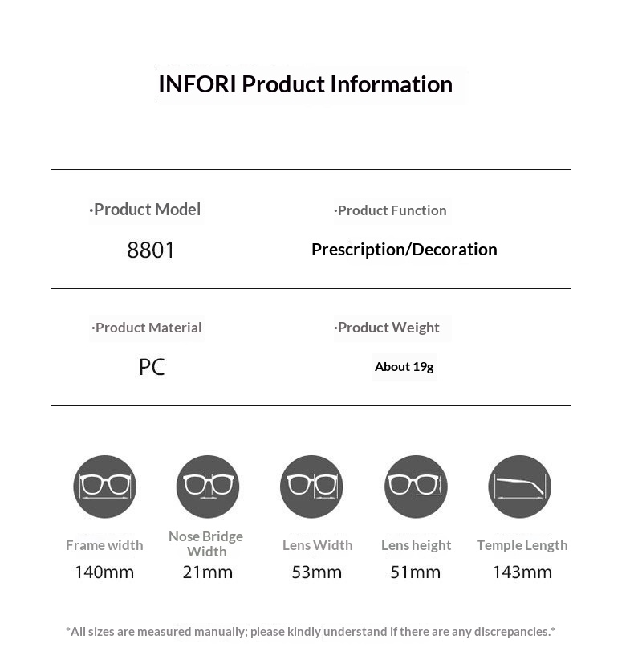
Task: Click the PC material value
Action: click(152, 367)
